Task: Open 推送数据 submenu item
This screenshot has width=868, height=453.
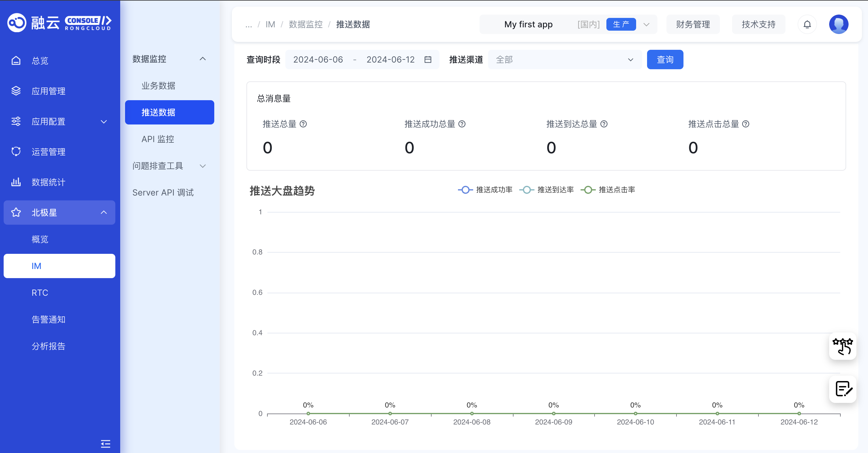Action: [169, 112]
